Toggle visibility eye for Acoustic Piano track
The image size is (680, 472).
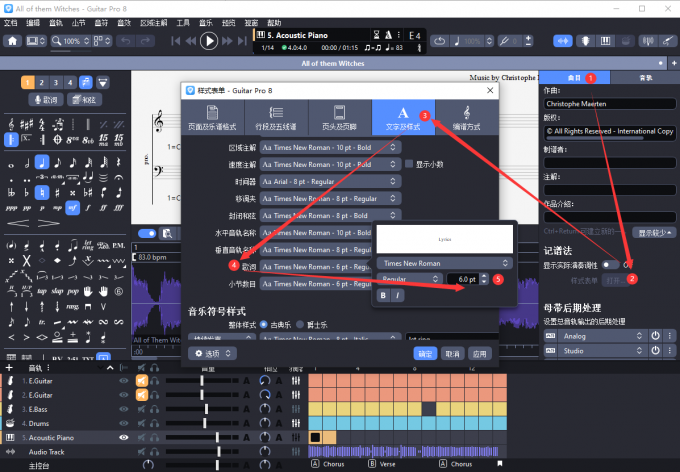click(125, 437)
